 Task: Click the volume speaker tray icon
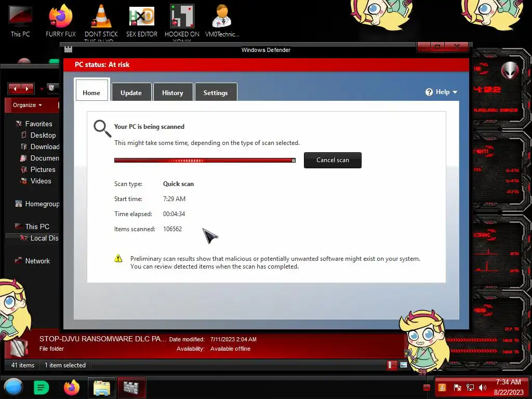click(x=483, y=388)
